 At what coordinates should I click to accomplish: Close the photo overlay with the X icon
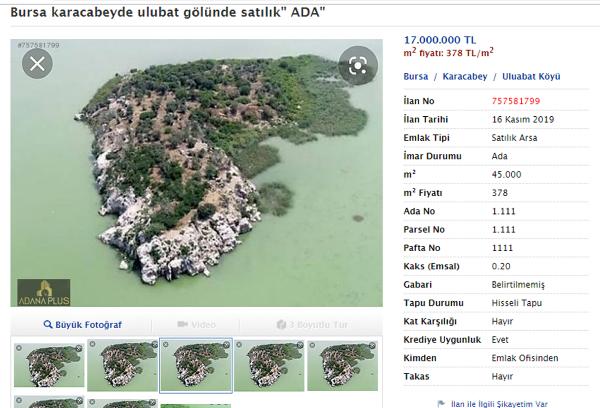37,65
